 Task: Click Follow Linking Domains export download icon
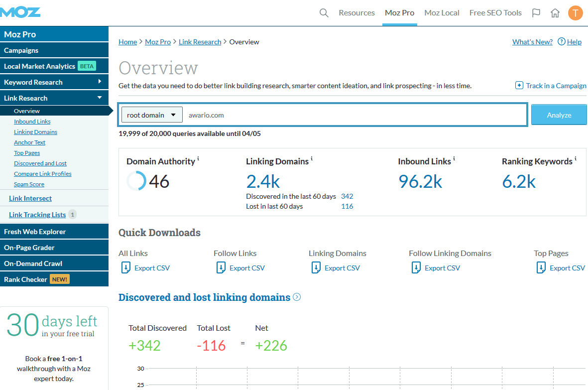coord(416,268)
